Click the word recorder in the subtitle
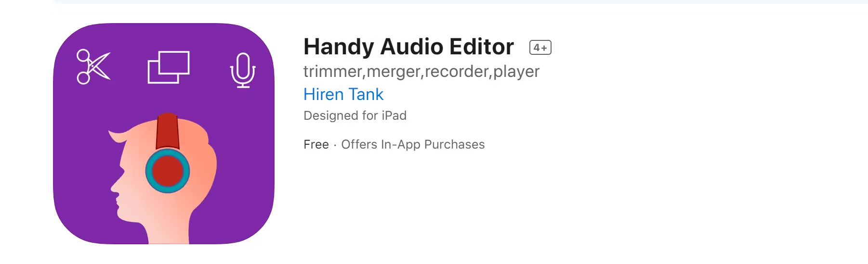868x264 pixels. pos(457,72)
